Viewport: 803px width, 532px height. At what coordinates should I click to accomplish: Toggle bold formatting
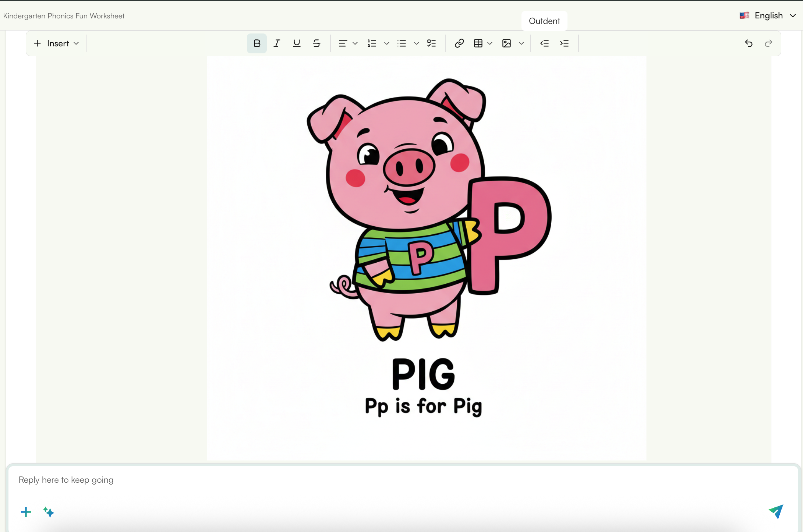click(257, 43)
